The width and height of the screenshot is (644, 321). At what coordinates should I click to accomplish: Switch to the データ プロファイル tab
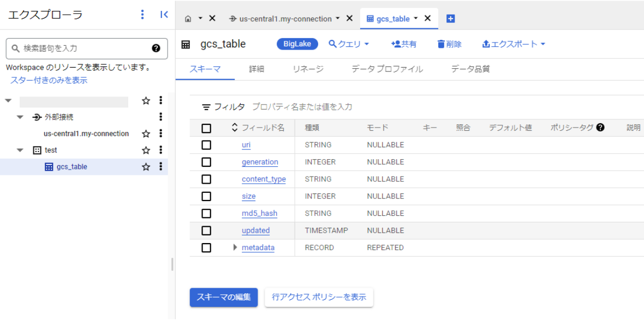click(x=387, y=69)
